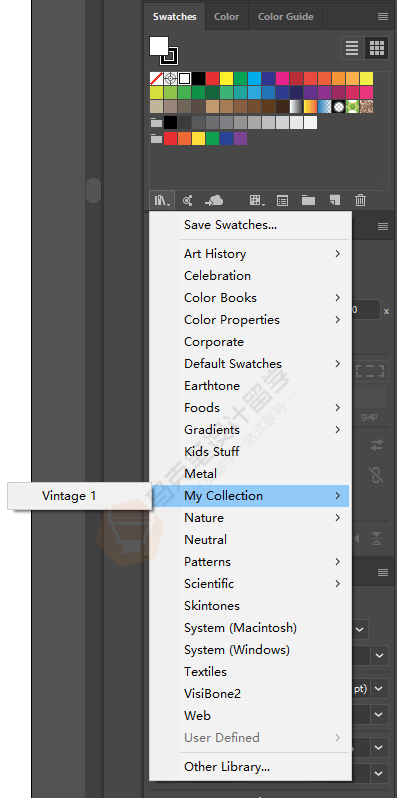
Task: Switch swatches to thumbnail grid view
Action: 377,48
